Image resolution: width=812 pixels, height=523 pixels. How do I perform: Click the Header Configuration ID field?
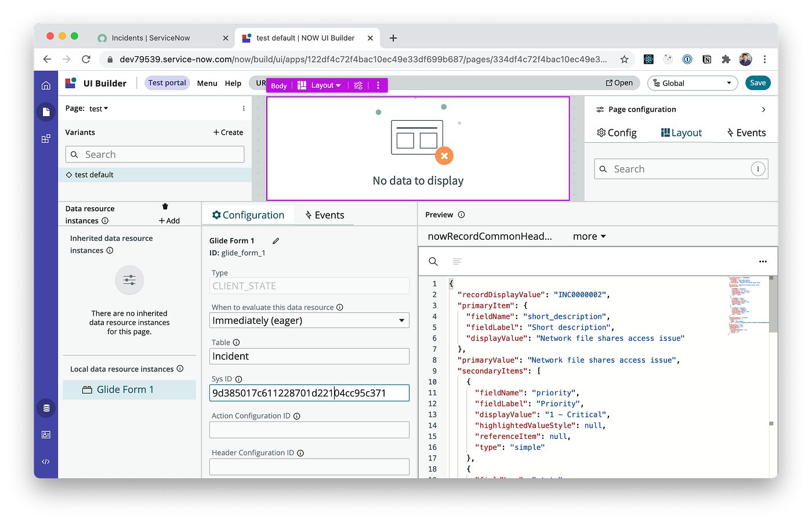coord(309,467)
